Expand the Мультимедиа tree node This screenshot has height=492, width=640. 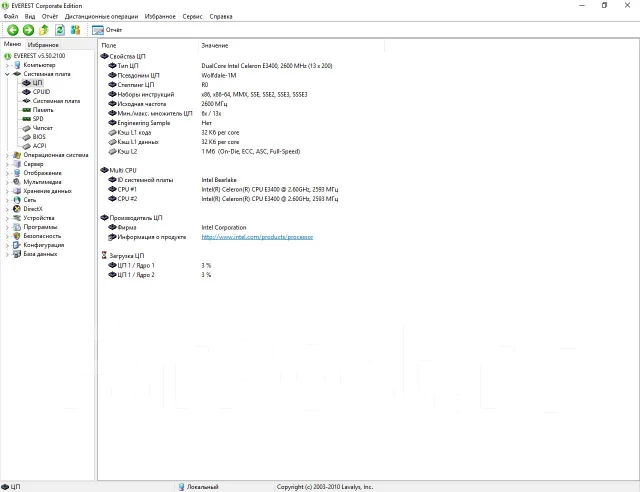click(x=7, y=182)
